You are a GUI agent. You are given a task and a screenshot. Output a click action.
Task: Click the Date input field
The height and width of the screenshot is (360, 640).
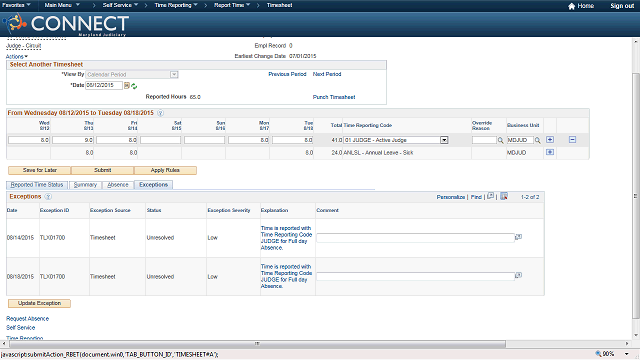(104, 85)
